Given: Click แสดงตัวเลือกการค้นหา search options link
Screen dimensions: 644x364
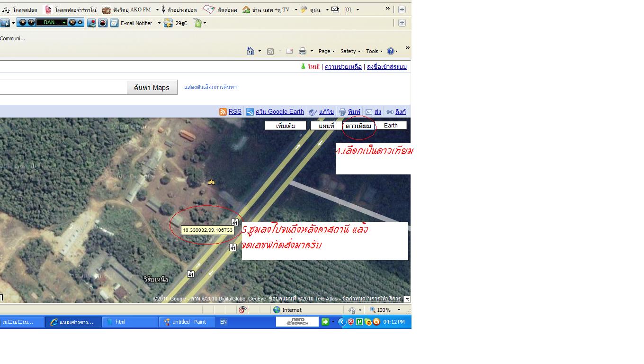Looking at the screenshot, I should [x=210, y=87].
